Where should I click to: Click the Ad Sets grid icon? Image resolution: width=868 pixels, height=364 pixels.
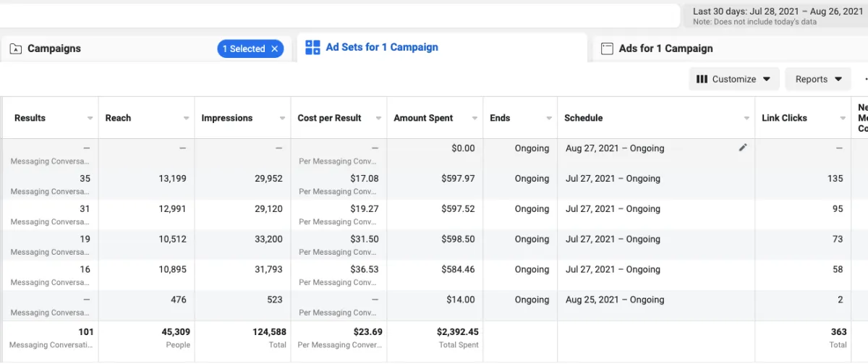tap(312, 48)
